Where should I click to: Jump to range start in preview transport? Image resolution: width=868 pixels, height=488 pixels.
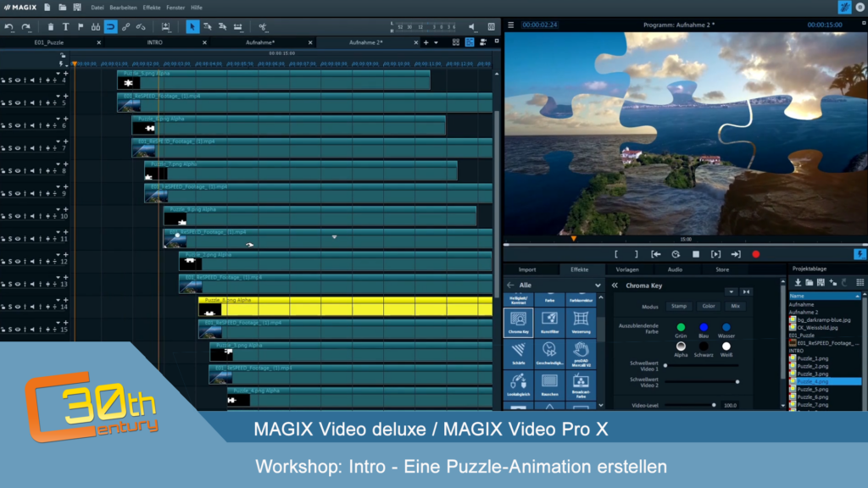[656, 254]
